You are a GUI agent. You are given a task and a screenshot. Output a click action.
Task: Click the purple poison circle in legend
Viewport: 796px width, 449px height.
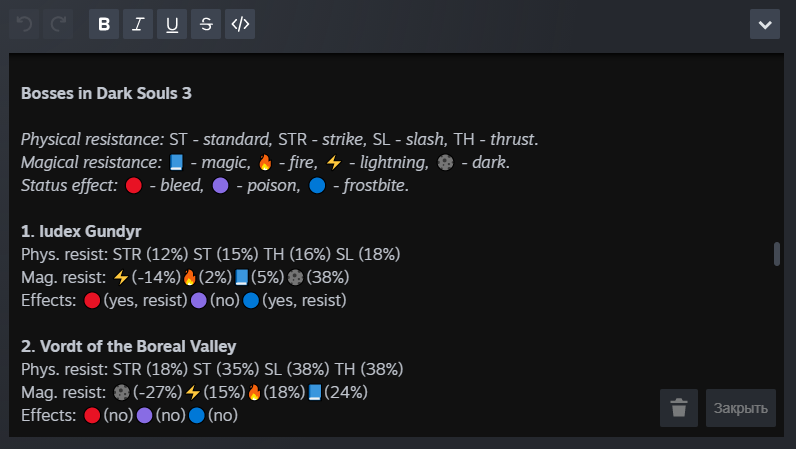click(221, 185)
